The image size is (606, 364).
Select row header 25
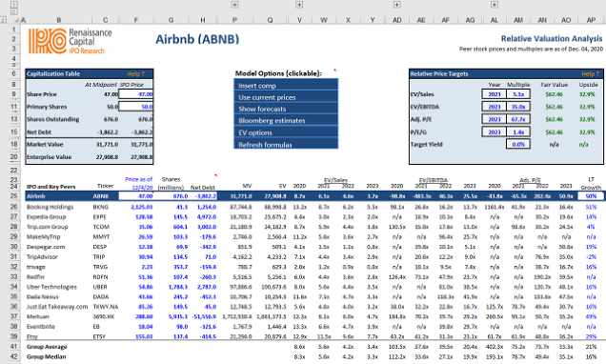pos(14,196)
